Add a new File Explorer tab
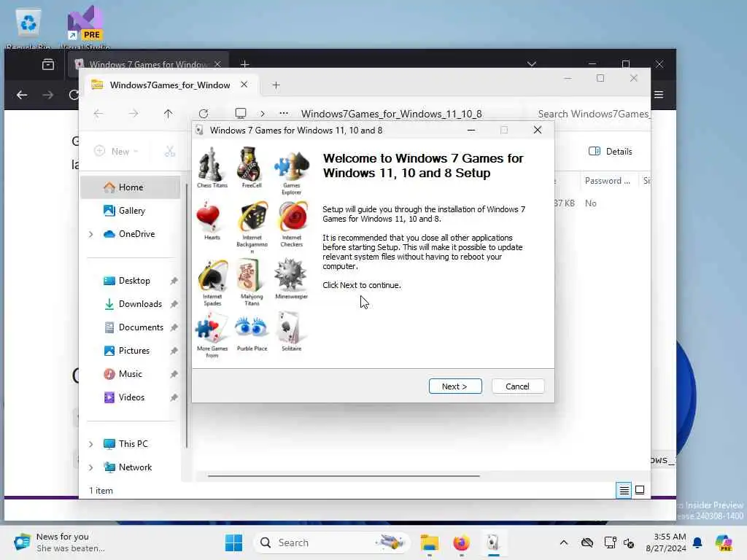The image size is (747, 560). 276,85
